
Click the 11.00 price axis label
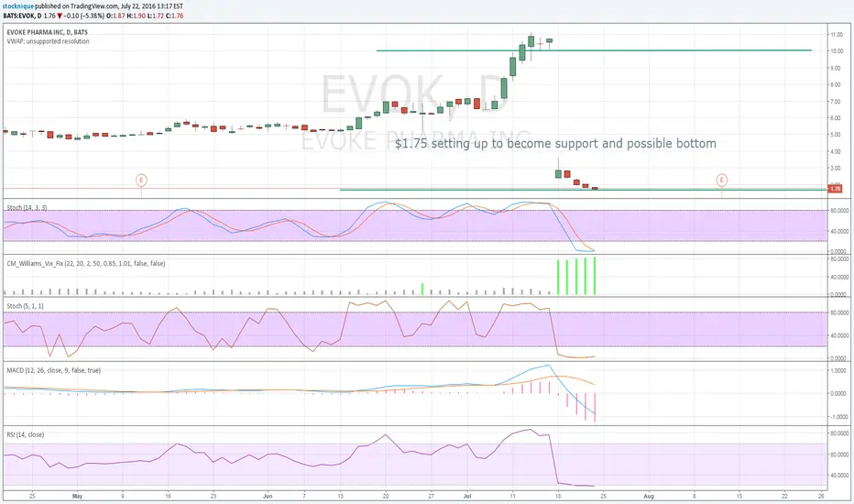point(836,34)
